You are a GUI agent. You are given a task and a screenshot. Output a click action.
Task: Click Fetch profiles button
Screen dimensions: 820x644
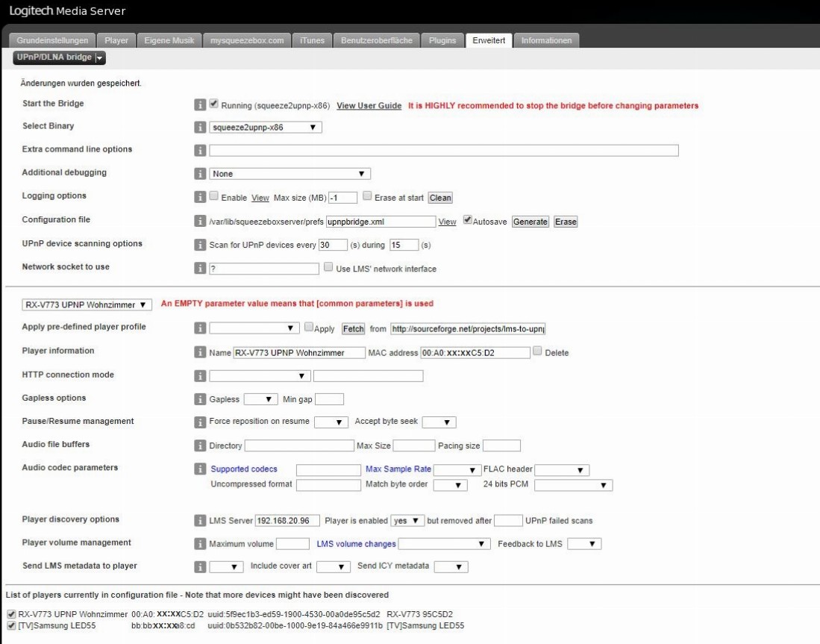click(x=353, y=329)
